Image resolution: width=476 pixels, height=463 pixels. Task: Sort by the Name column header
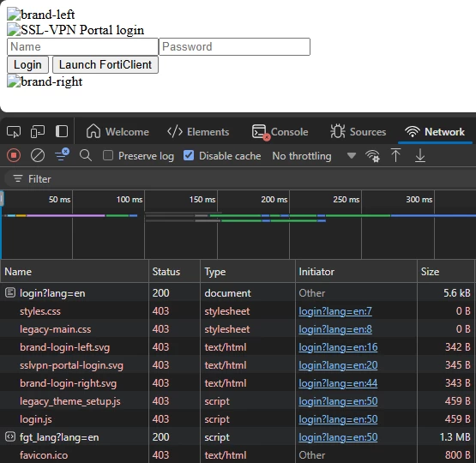tap(75, 271)
